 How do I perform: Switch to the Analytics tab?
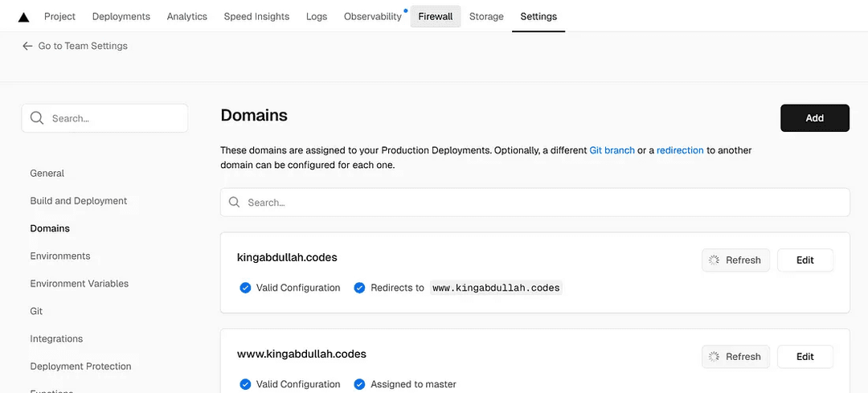187,17
